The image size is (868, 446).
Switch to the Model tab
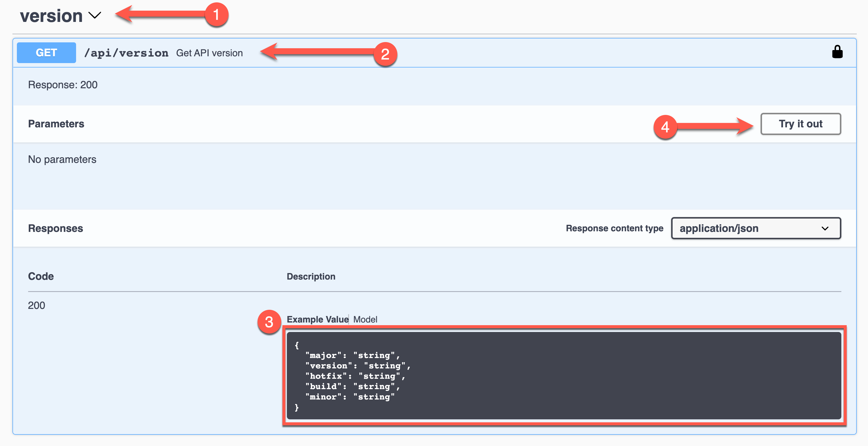365,319
